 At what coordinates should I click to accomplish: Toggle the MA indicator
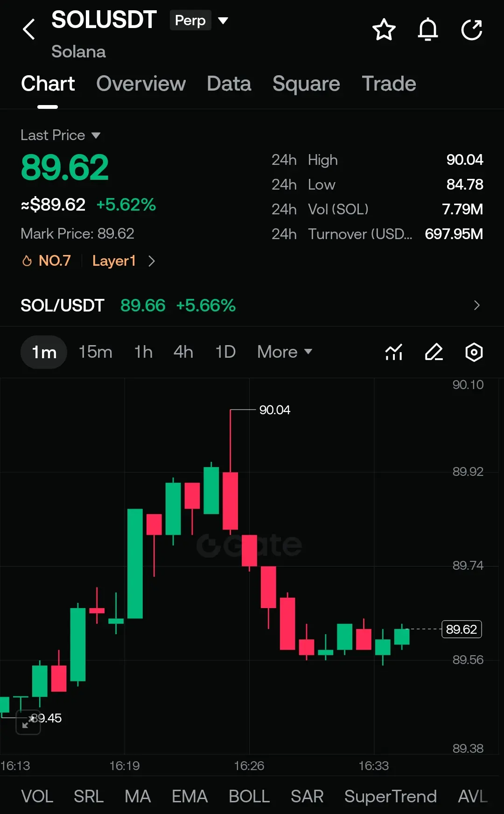[x=138, y=796]
